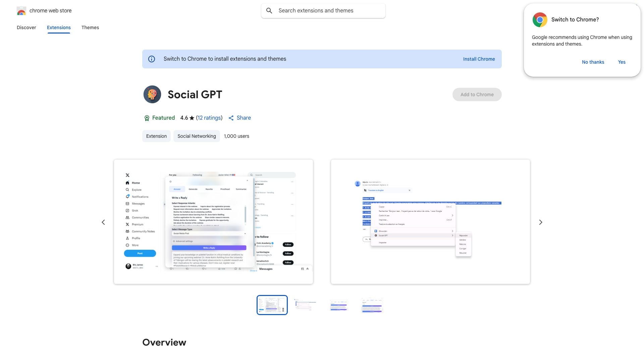Switch to the Themes tab

click(90, 27)
